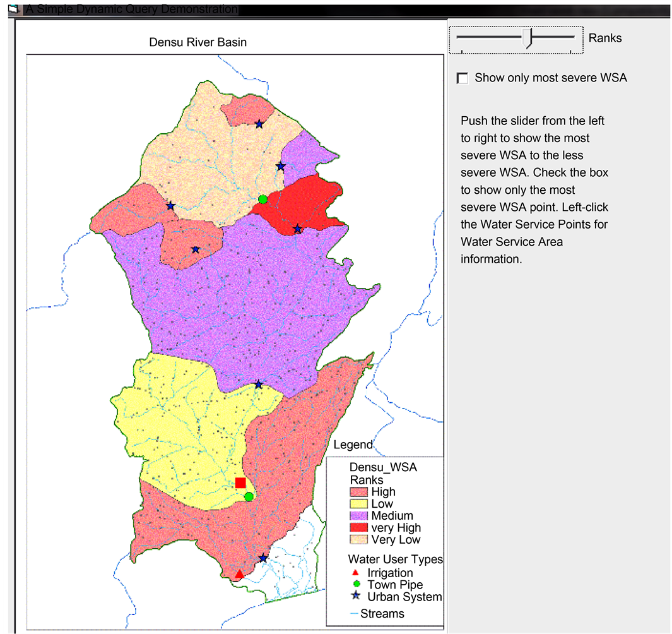Click the Urban System star symbol in the legend

[357, 597]
